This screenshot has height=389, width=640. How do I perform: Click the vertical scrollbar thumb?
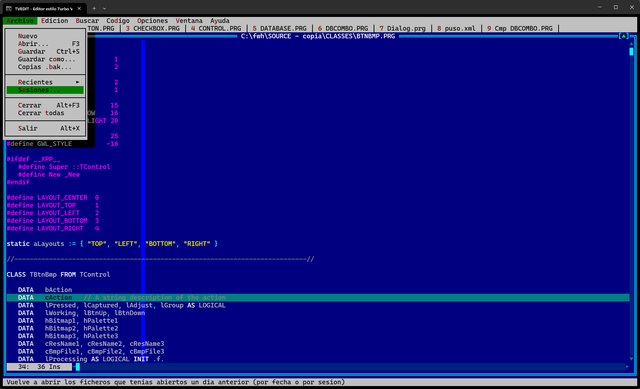(x=631, y=51)
